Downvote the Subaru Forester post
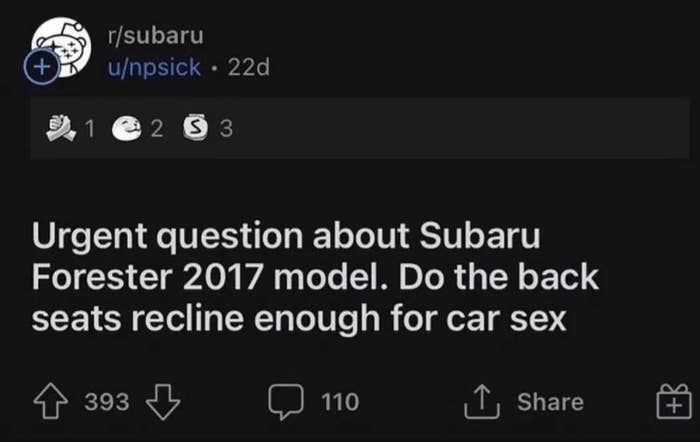 pos(162,402)
